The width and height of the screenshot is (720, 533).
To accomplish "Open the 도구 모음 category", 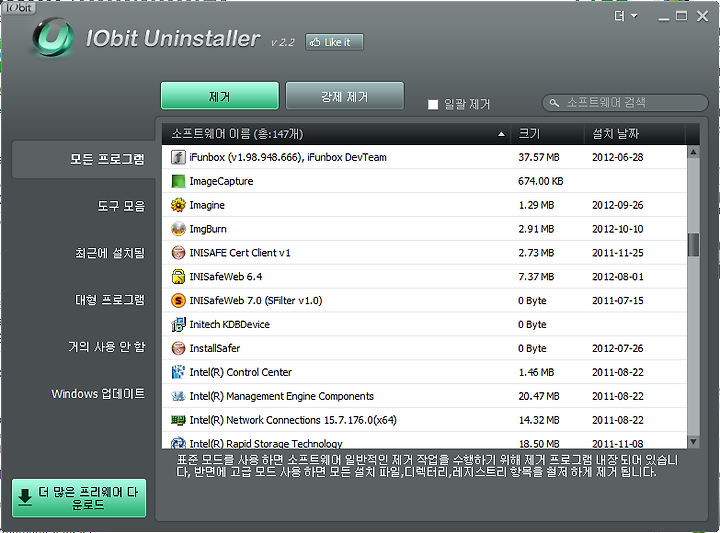I will (121, 206).
